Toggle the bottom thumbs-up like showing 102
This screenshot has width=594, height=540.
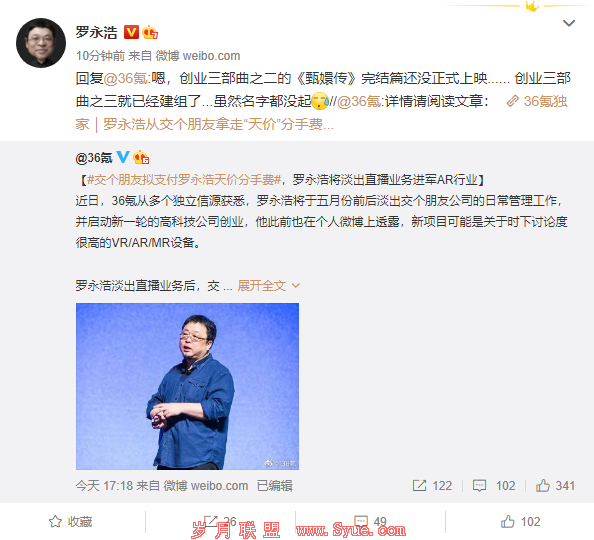[520, 521]
